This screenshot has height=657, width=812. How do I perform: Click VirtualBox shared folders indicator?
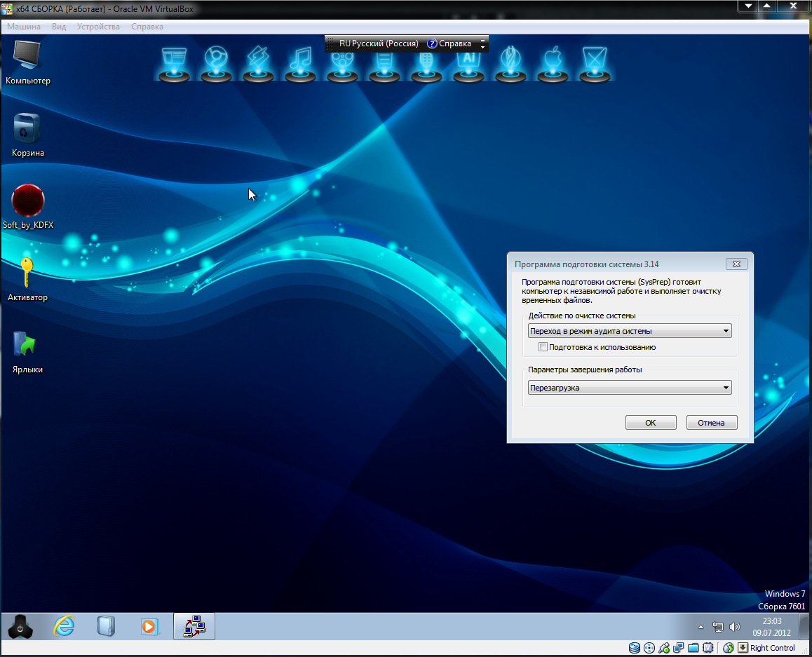point(693,648)
